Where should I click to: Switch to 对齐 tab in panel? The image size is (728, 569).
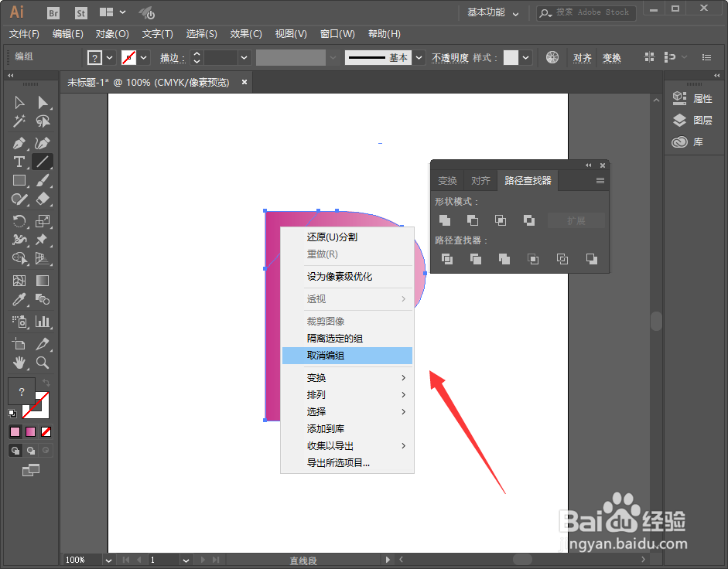(x=480, y=181)
